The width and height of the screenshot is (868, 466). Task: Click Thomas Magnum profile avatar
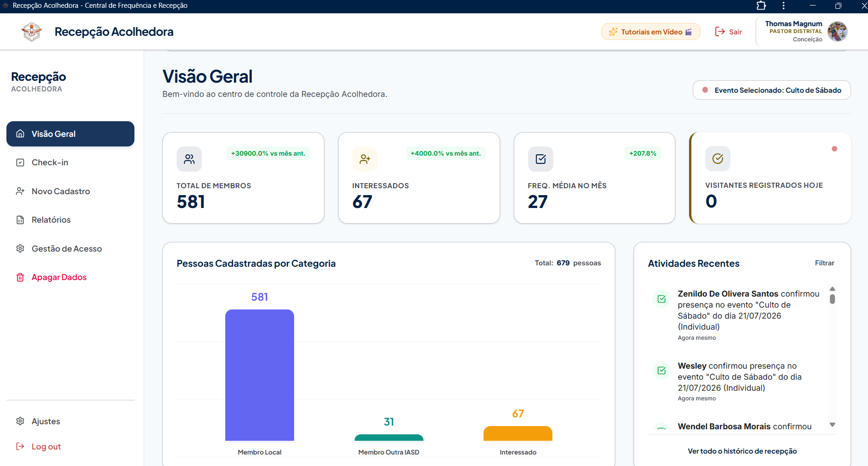(837, 32)
